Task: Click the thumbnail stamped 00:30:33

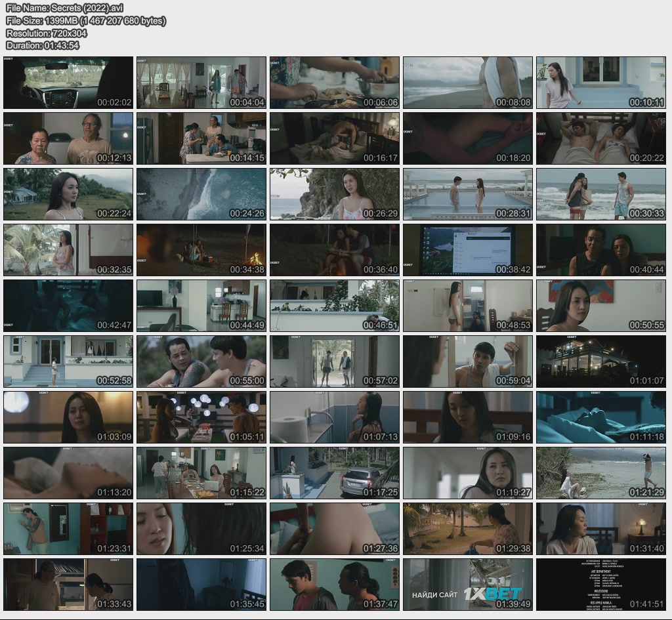Action: [601, 194]
